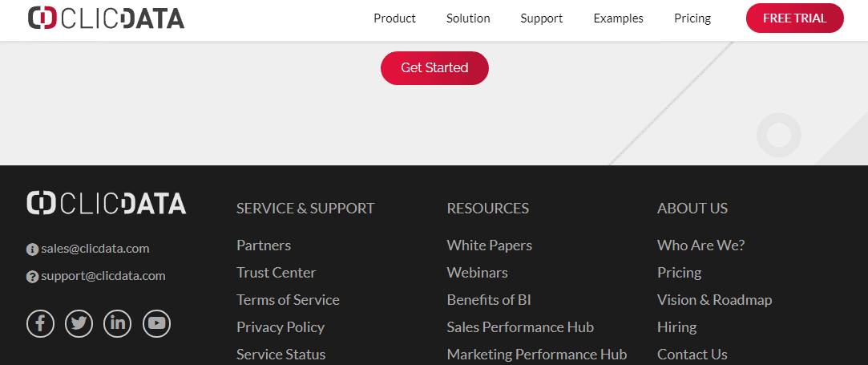The height and width of the screenshot is (365, 868).
Task: Open the Product menu
Action: (x=394, y=18)
